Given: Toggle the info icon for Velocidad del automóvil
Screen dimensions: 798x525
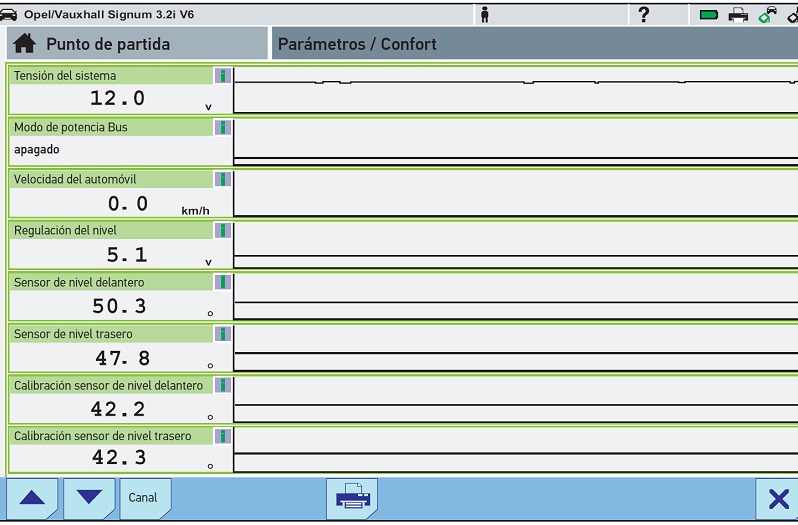Looking at the screenshot, I should (x=223, y=179).
